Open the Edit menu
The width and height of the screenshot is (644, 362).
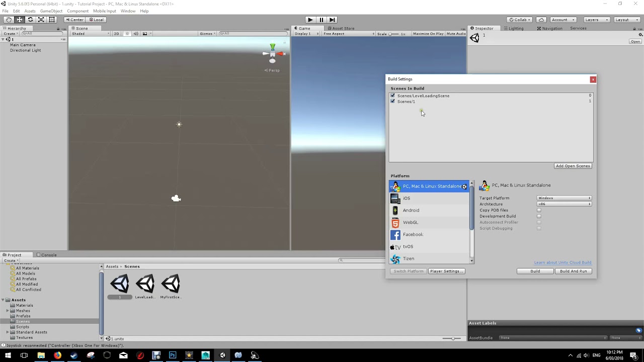click(17, 11)
